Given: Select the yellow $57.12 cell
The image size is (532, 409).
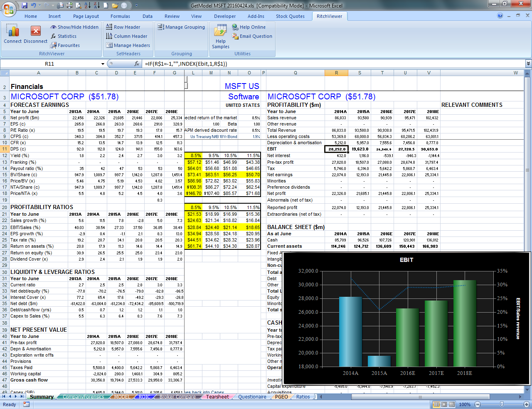Looking at the screenshot, I should [193, 162].
